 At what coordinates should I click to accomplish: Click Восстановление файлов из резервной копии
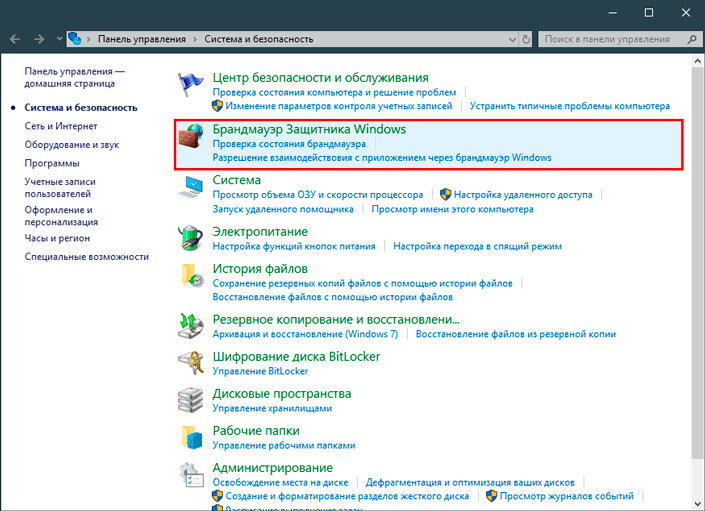(516, 334)
